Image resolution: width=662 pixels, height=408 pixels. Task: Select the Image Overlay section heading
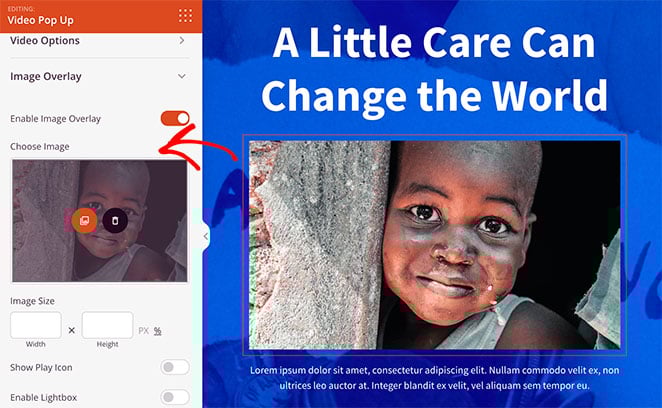[46, 76]
